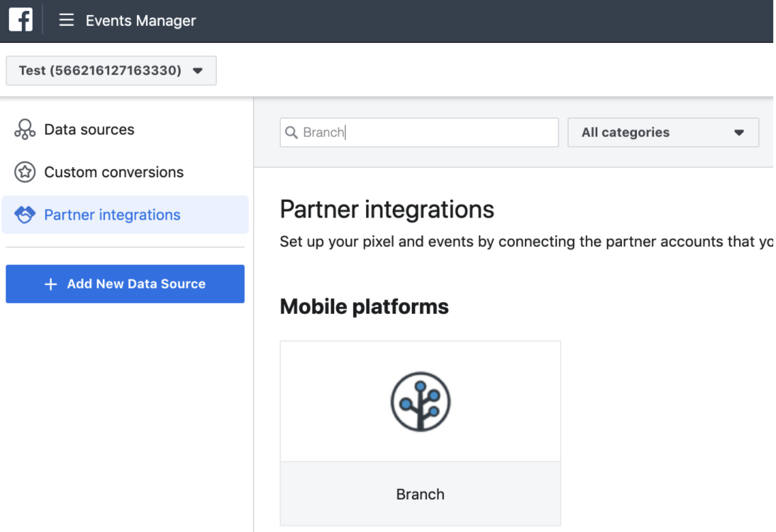
Task: Open the Test account dropdown
Action: point(111,70)
